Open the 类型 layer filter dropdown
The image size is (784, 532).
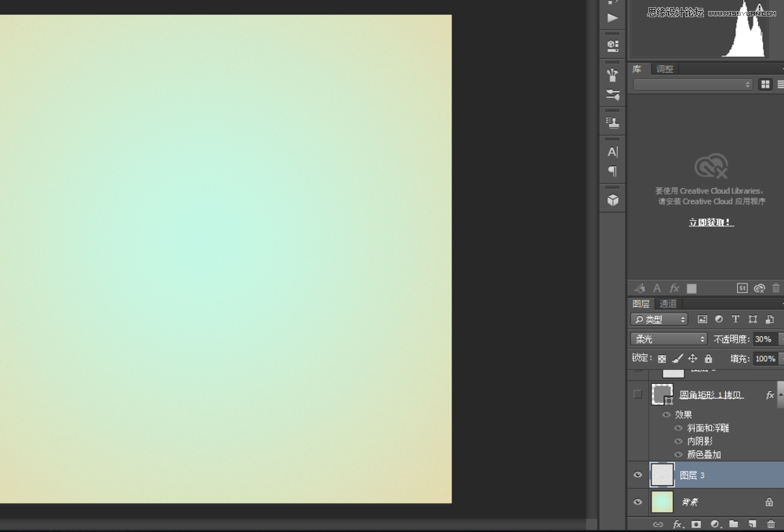tap(659, 320)
